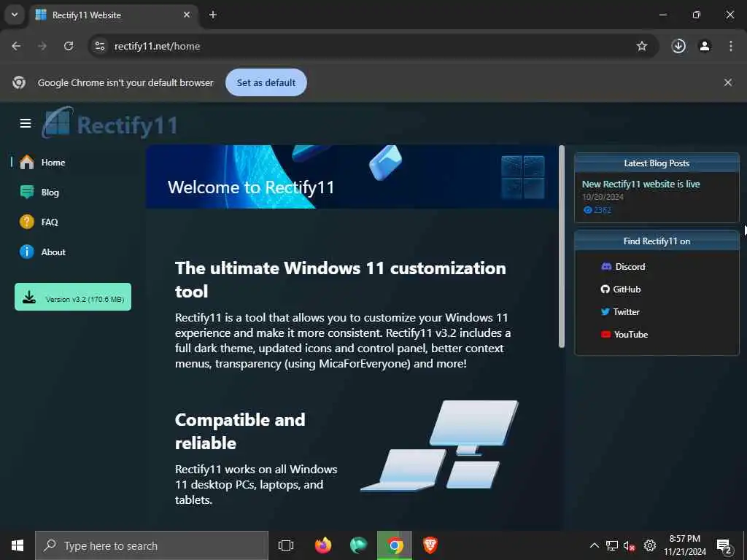Viewport: 747px width, 560px height.
Task: Click the Welcome to Rectify11 banner
Action: point(352,176)
